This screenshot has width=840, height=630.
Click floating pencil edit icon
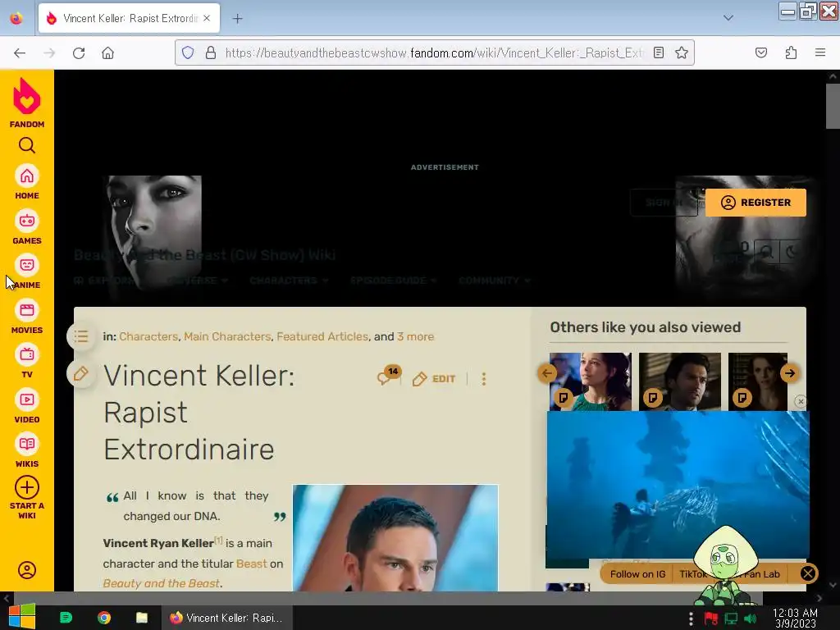tap(81, 373)
